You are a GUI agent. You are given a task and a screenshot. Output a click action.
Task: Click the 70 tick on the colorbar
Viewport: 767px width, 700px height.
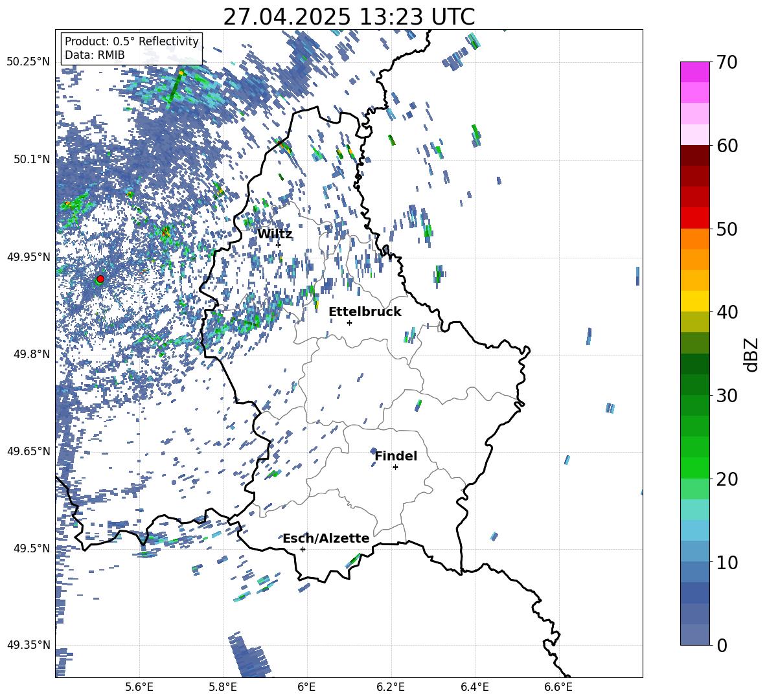click(727, 62)
